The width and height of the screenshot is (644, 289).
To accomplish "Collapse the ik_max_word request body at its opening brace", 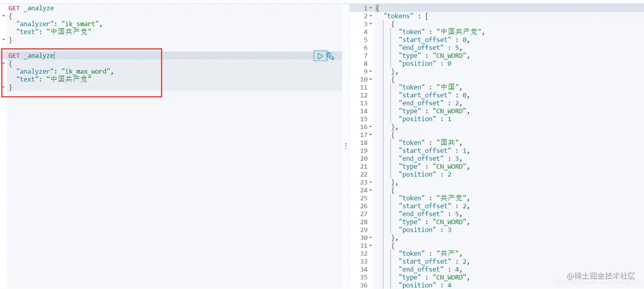I will (4, 64).
